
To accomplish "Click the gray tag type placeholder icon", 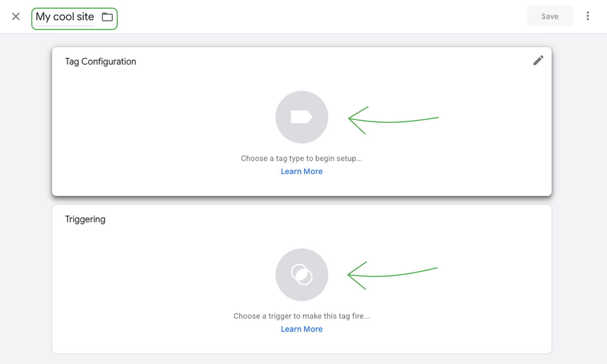I will coord(302,117).
